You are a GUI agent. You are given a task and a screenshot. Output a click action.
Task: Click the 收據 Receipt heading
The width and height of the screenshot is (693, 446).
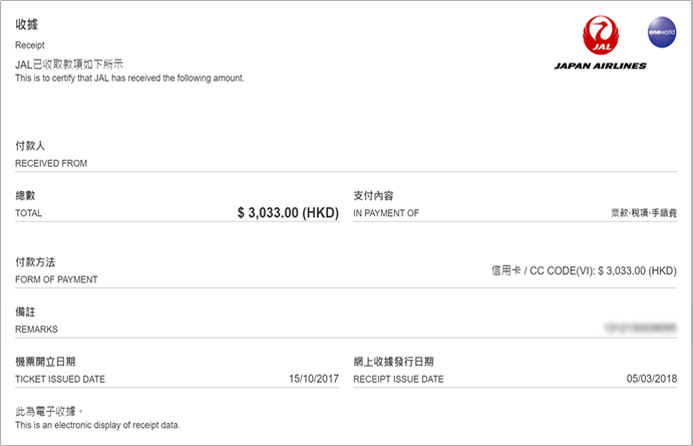point(27,23)
